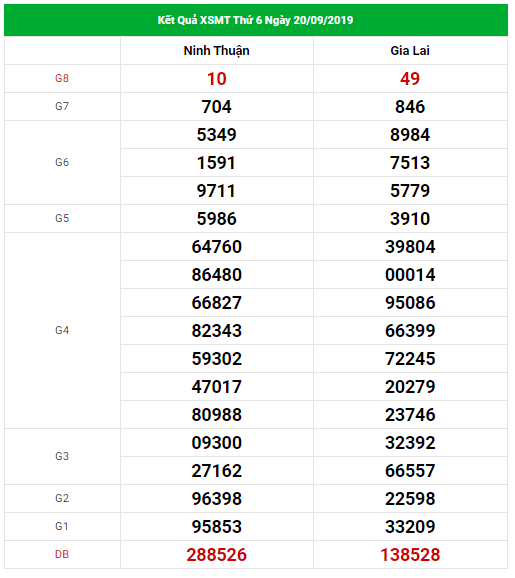Select the G2 number 22598
The image size is (515, 578).
click(410, 499)
